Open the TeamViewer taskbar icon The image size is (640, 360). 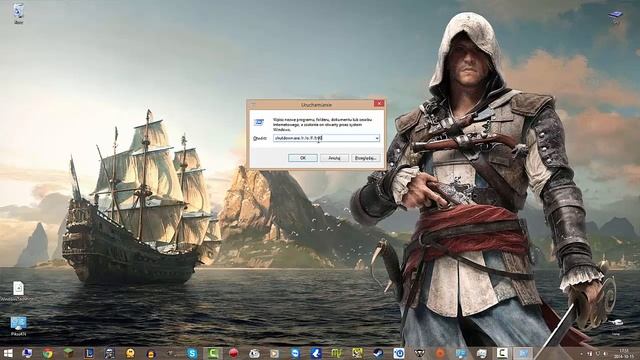pyautogui.click(x=295, y=353)
